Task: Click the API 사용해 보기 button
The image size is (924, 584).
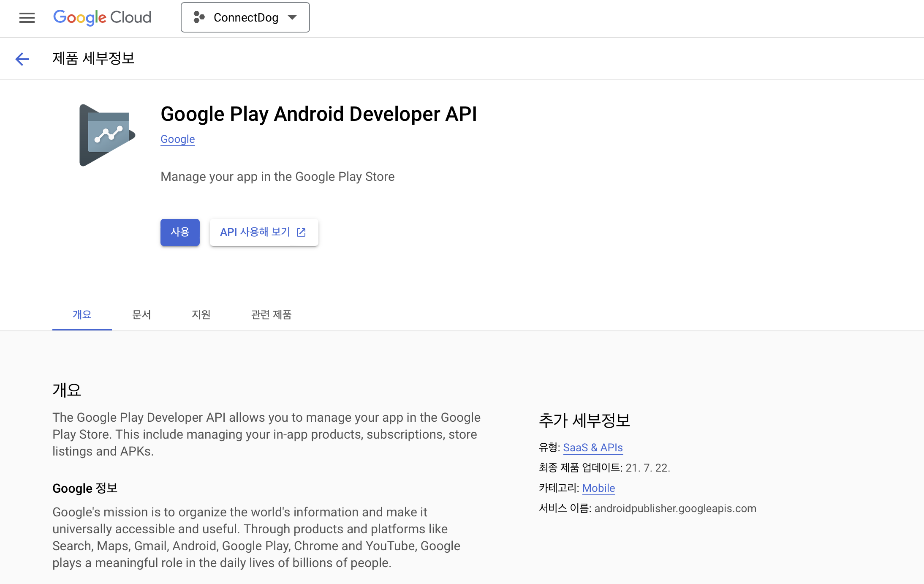Action: pyautogui.click(x=264, y=232)
